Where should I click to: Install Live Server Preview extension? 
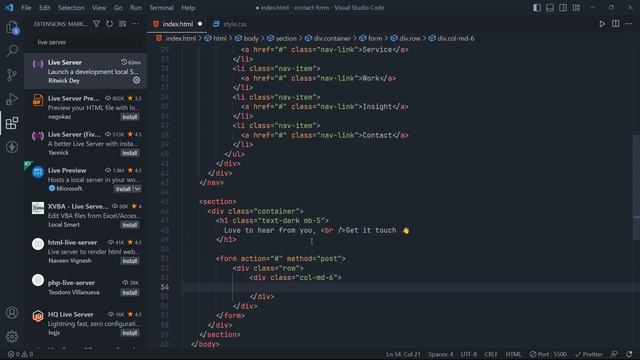[x=130, y=117]
